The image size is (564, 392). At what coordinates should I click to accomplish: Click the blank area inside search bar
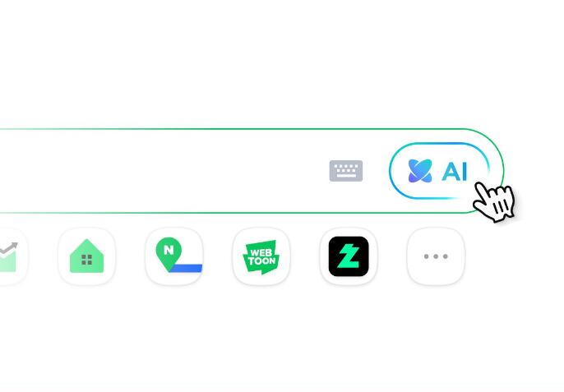(x=162, y=171)
